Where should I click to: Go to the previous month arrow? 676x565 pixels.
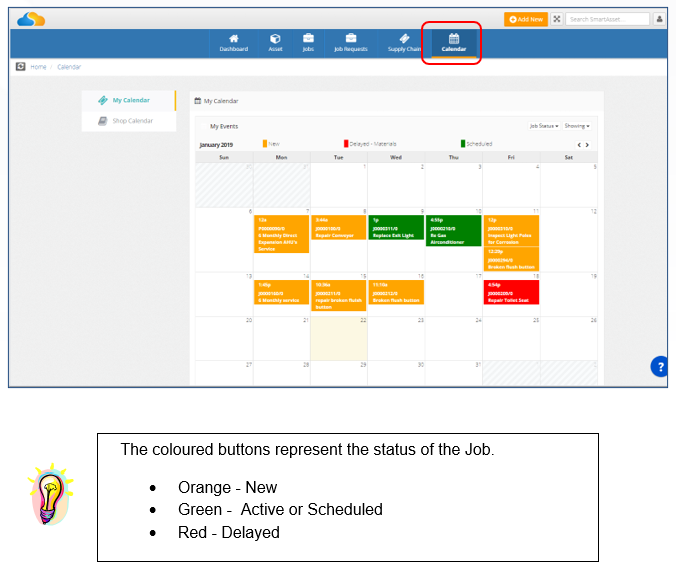pyautogui.click(x=579, y=145)
